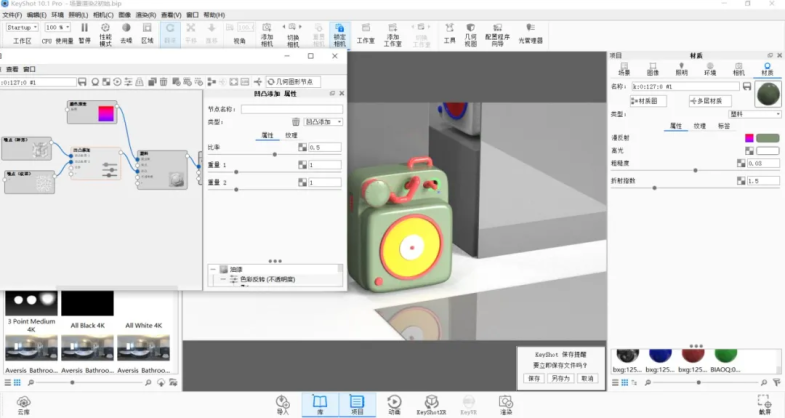The image size is (785, 418).
Task: Open the 动画 animation panel icon
Action: click(393, 402)
